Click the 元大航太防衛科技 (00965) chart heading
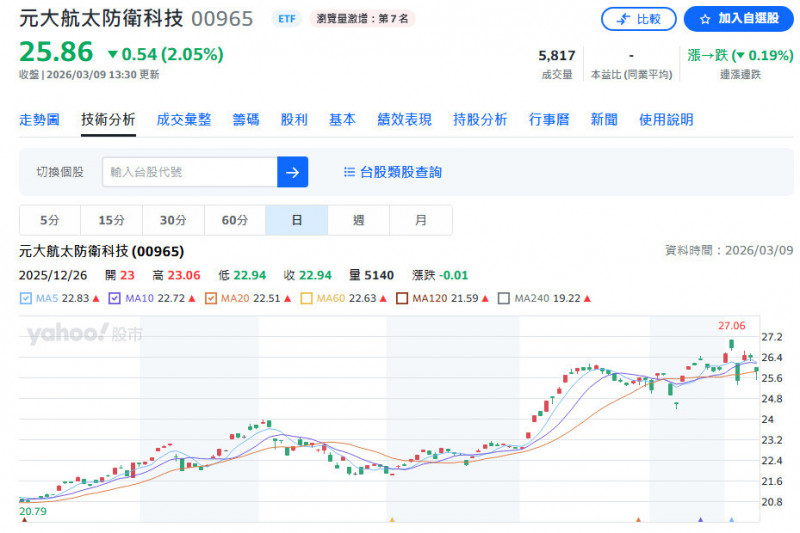This screenshot has width=800, height=533. 102,251
